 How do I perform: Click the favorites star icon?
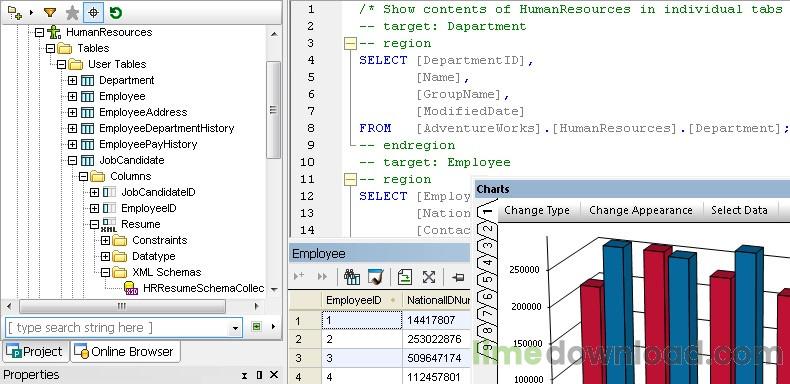click(73, 13)
